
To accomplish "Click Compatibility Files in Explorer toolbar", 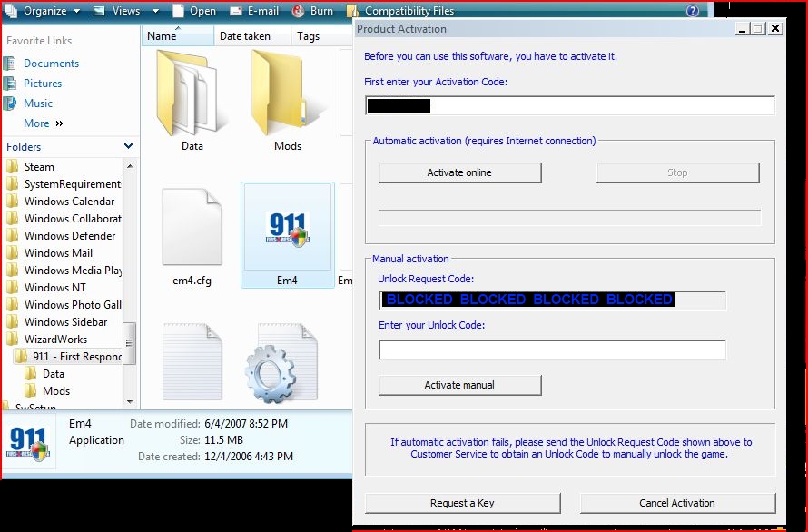I will (400, 11).
